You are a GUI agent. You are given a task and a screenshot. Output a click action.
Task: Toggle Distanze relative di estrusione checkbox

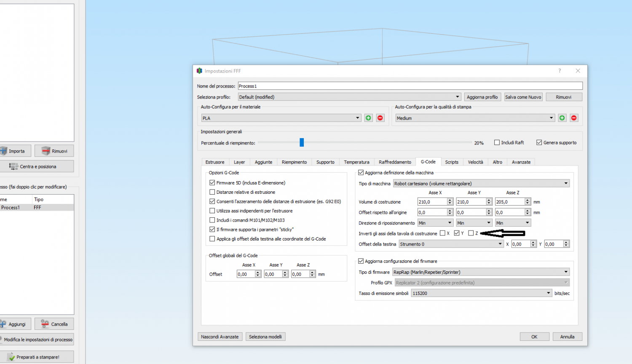pos(212,192)
